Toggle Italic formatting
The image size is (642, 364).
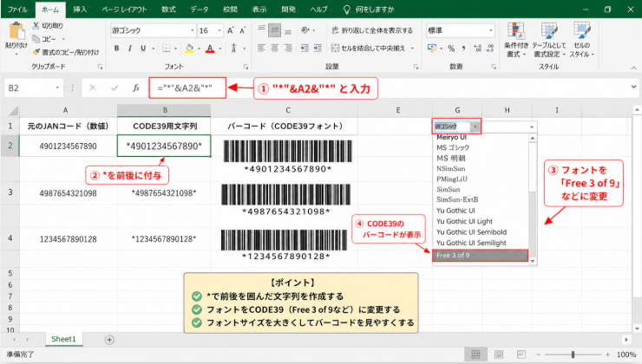click(130, 49)
